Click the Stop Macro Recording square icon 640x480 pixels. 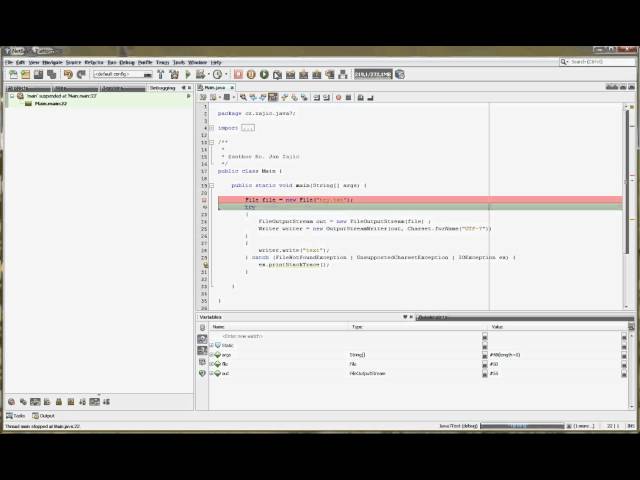(x=349, y=97)
